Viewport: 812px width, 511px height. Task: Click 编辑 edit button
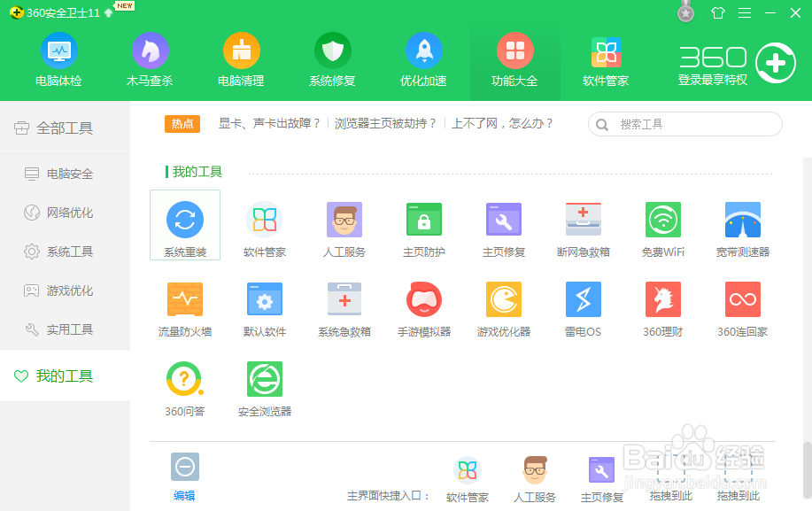pyautogui.click(x=184, y=476)
